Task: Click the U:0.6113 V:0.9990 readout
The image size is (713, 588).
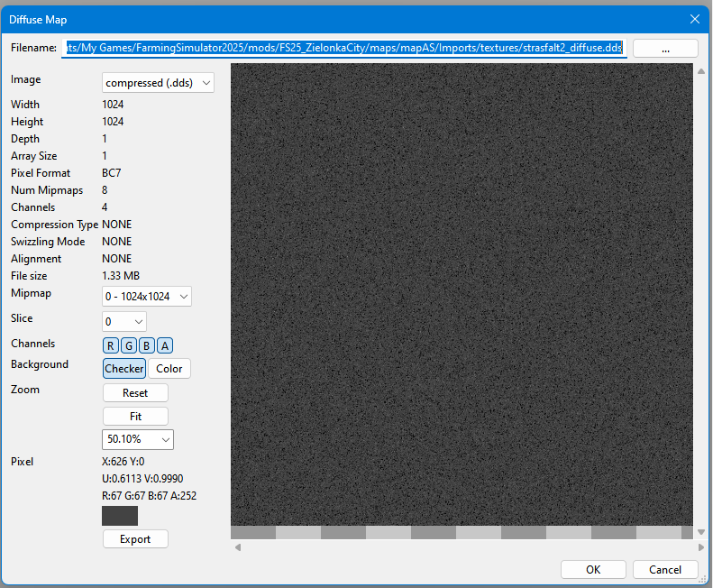Action: (x=142, y=479)
